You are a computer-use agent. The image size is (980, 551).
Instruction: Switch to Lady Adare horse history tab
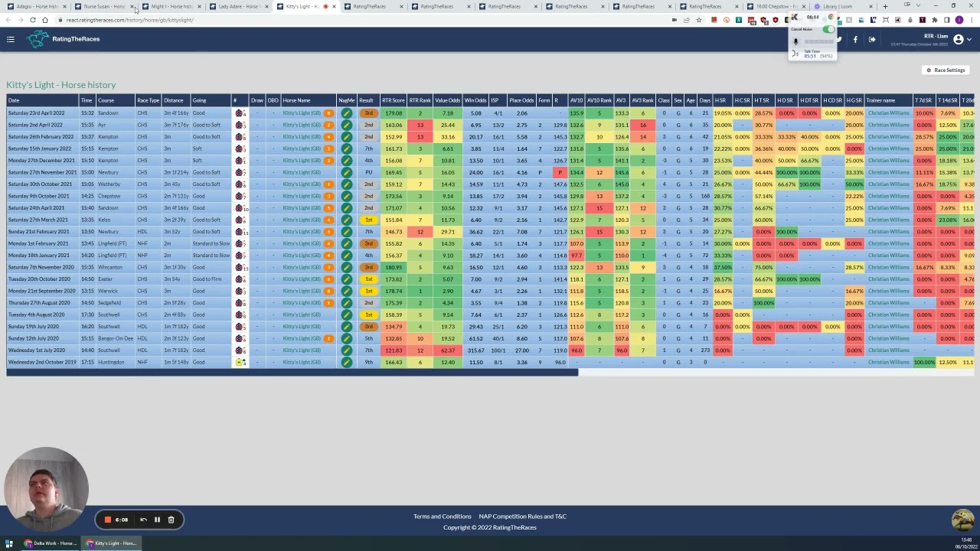coord(237,6)
